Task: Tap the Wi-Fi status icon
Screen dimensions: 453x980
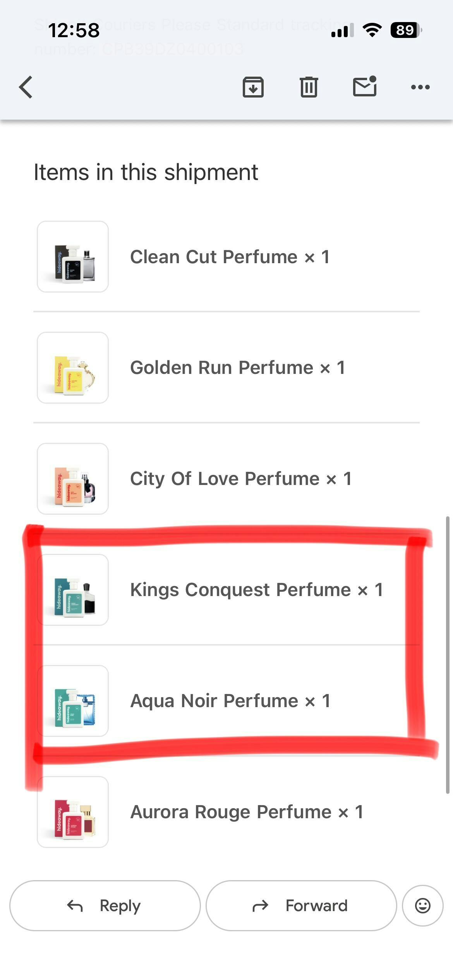Action: coord(372,30)
